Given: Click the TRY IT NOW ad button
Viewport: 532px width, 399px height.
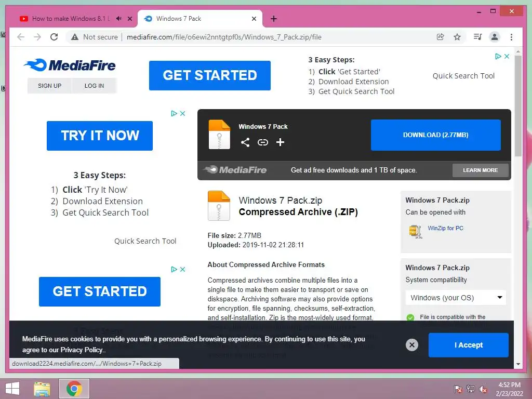Looking at the screenshot, I should [x=100, y=136].
